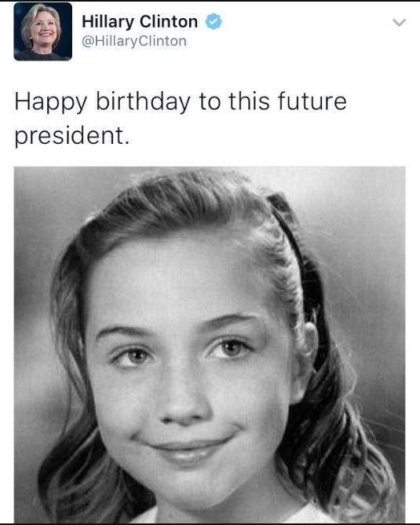This screenshot has height=525, width=420.
Task: Click the gray username under the display name
Action: [134, 41]
